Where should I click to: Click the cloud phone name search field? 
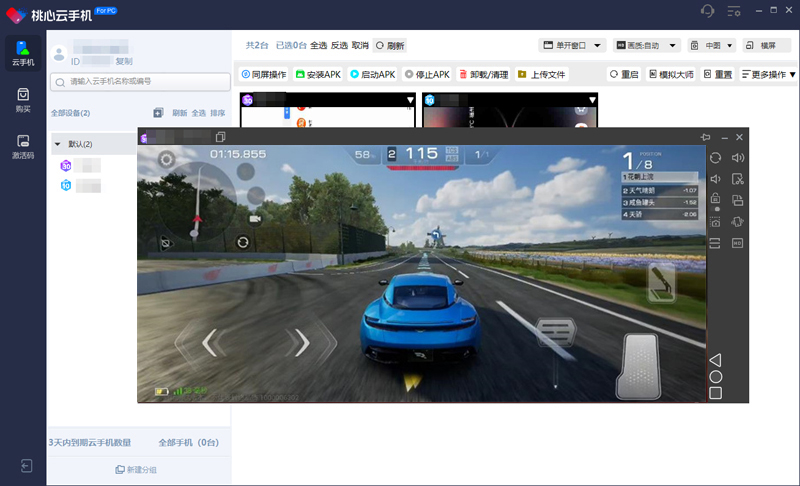point(140,82)
